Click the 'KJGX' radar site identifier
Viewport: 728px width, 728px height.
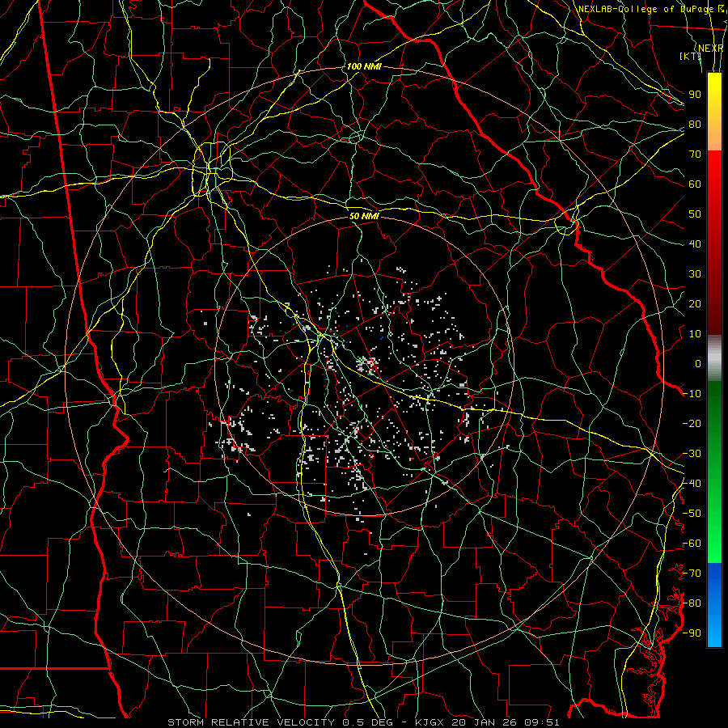pos(430,722)
